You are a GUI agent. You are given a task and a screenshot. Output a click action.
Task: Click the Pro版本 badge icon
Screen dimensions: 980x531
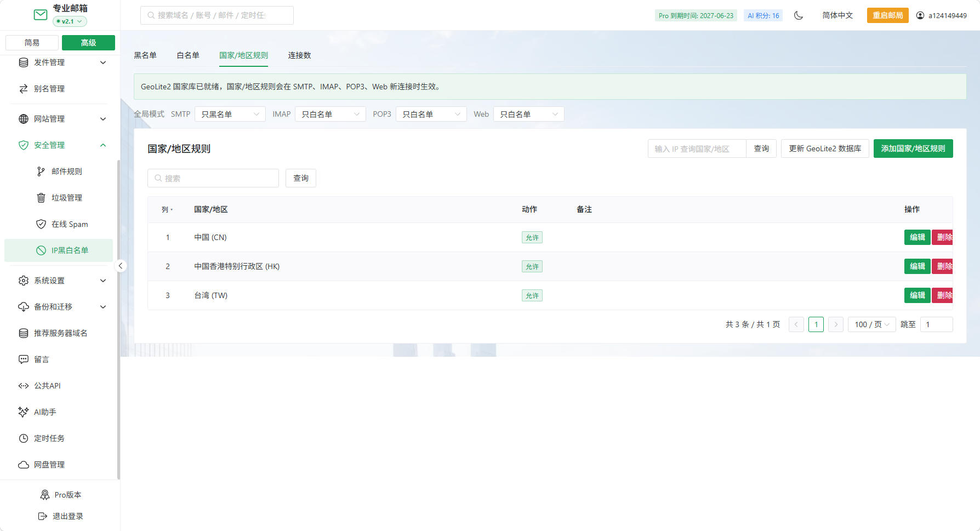point(45,495)
